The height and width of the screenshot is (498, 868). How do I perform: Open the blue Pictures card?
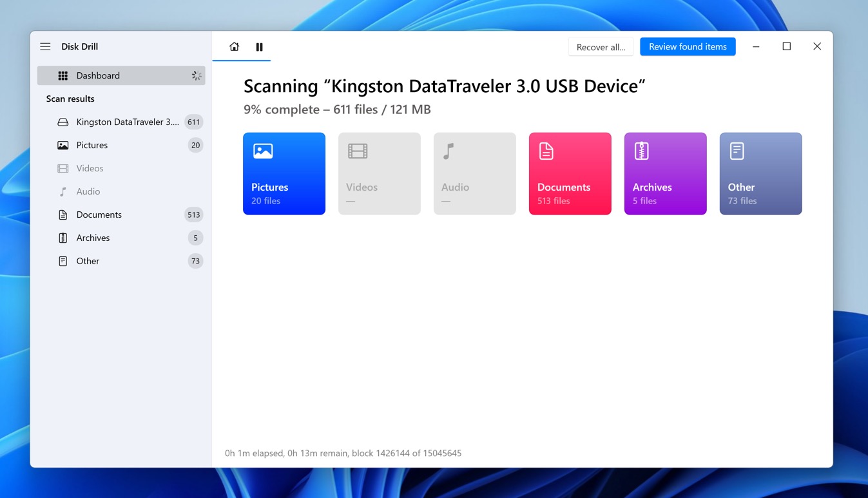coord(284,173)
